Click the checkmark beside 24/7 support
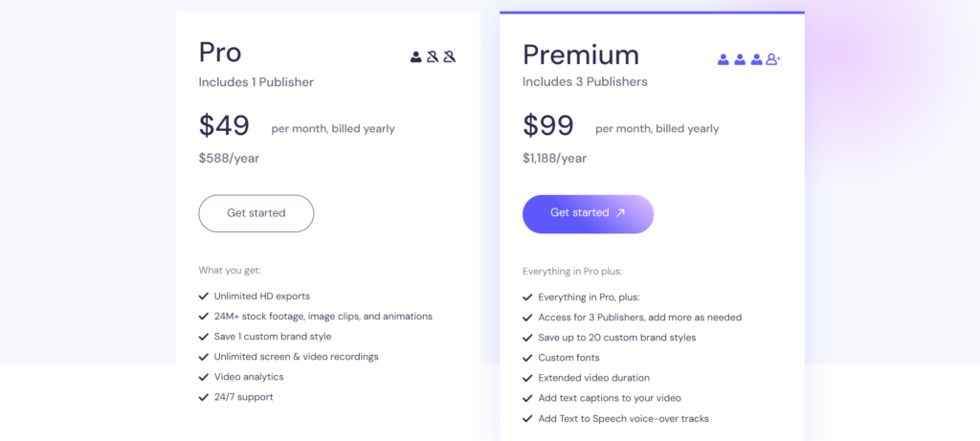The image size is (980, 441). (x=203, y=397)
